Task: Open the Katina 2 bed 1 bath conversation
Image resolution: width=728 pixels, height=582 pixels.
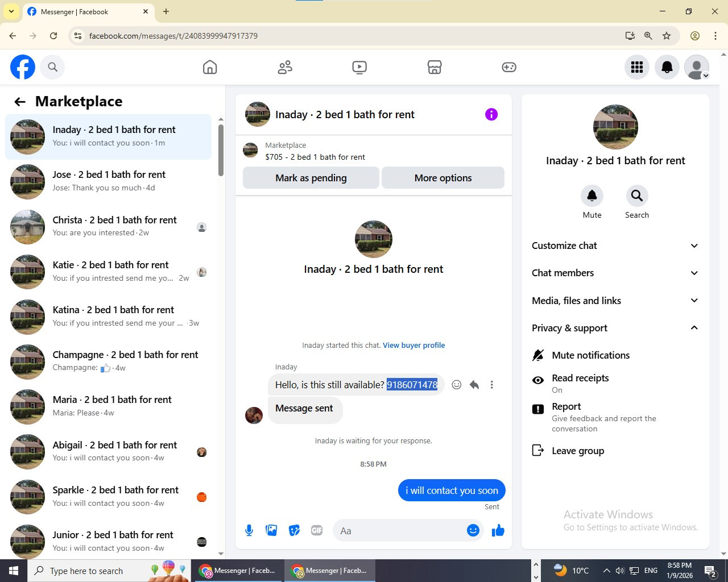Action: 108,317
